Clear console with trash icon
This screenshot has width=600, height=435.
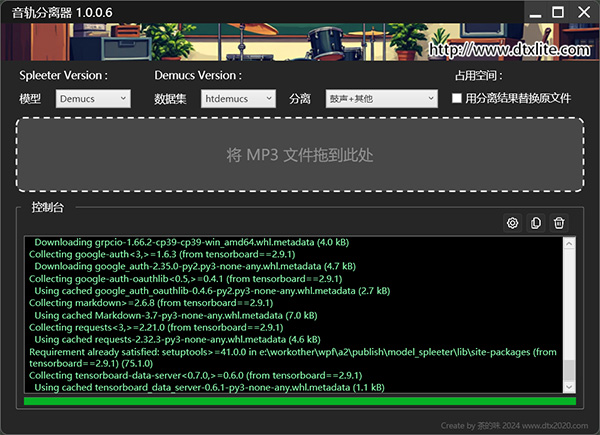[x=560, y=223]
